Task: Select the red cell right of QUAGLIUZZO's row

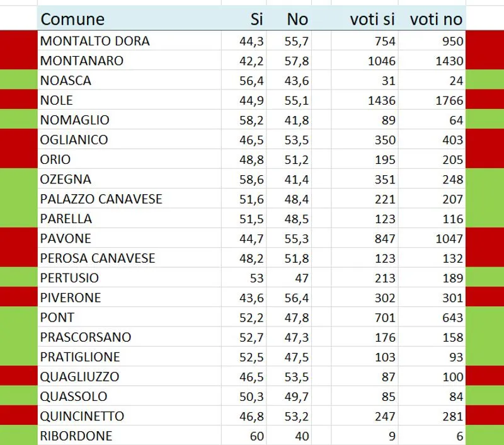Action: point(484,377)
